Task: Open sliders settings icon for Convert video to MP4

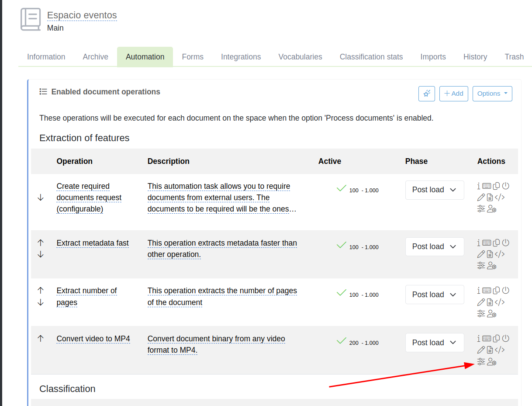Action: [481, 362]
